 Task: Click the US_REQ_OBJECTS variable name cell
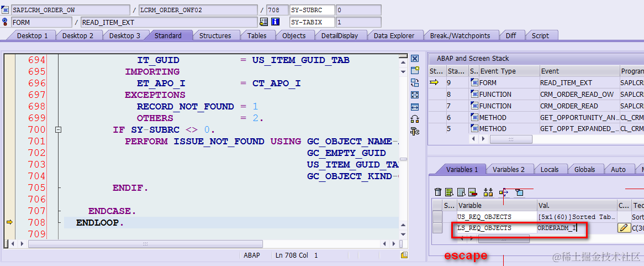click(497, 217)
